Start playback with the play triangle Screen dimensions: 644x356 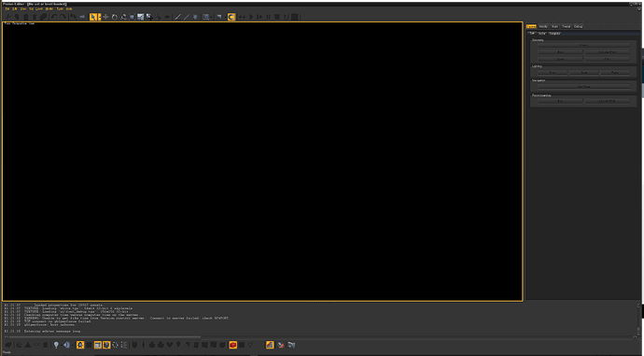pyautogui.click(x=251, y=17)
